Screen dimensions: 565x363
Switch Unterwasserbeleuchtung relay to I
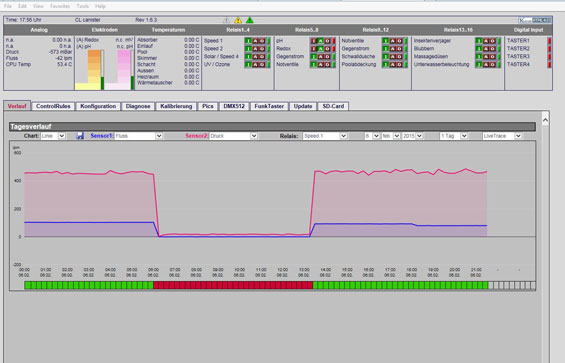coord(479,65)
